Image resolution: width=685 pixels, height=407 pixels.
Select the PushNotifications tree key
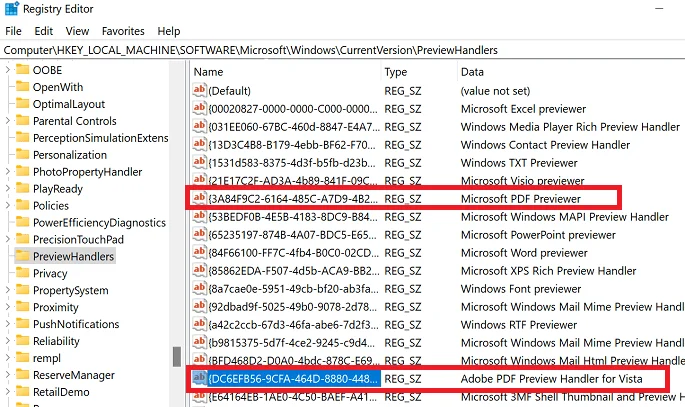[76, 324]
